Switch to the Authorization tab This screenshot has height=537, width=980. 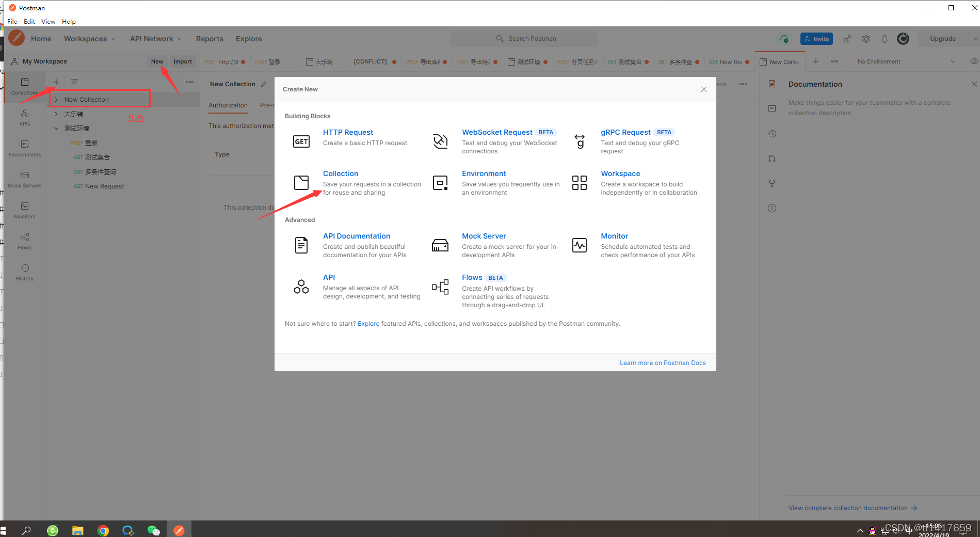pos(228,105)
